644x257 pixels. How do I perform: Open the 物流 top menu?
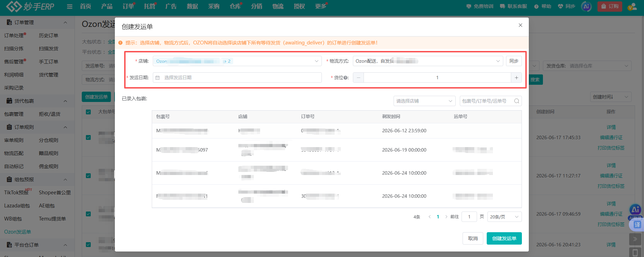coord(278,6)
